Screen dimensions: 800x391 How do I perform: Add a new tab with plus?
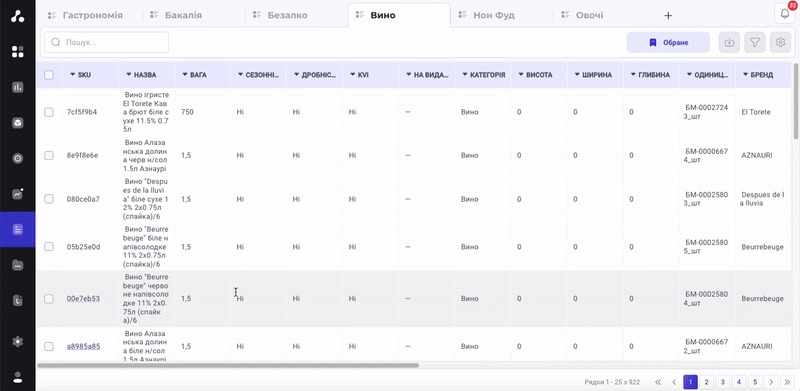point(668,15)
